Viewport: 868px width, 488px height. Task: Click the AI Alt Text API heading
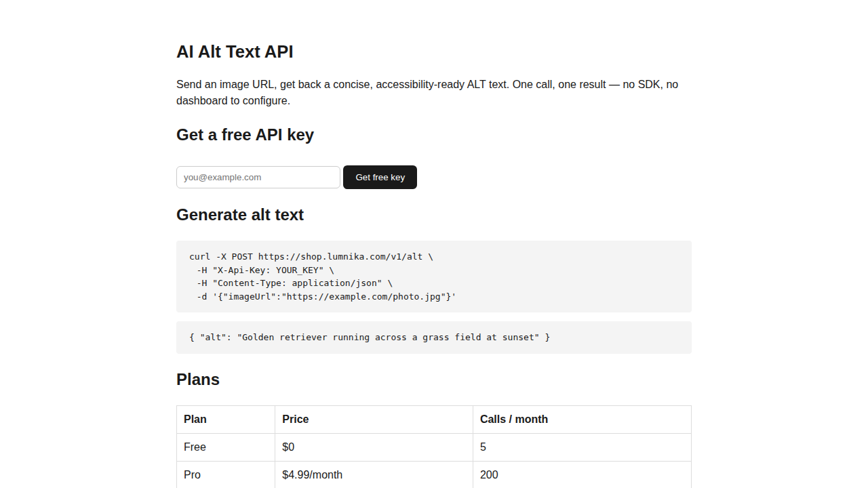click(x=235, y=52)
